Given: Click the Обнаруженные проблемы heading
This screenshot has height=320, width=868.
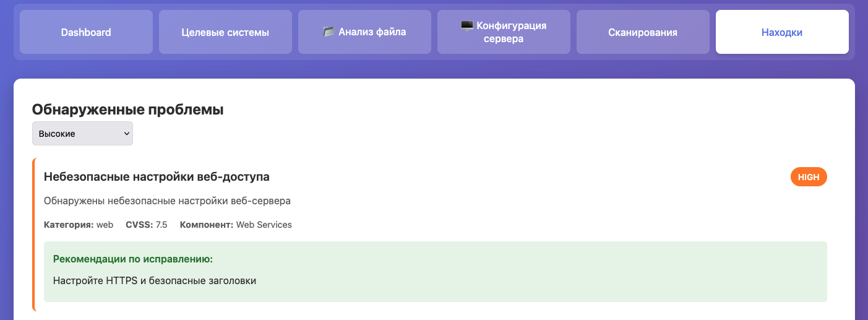Looking at the screenshot, I should [x=127, y=110].
